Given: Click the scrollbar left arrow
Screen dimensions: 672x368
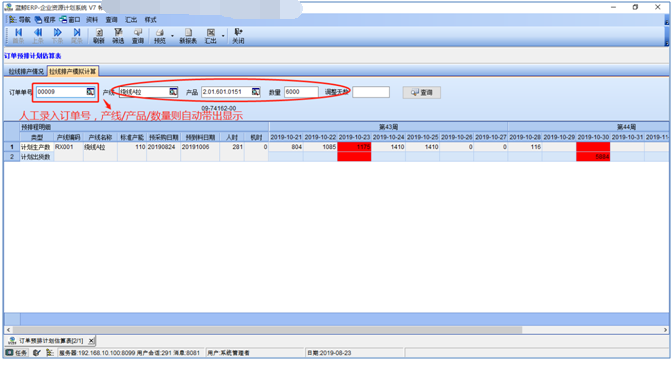Looking at the screenshot, I should point(8,330).
